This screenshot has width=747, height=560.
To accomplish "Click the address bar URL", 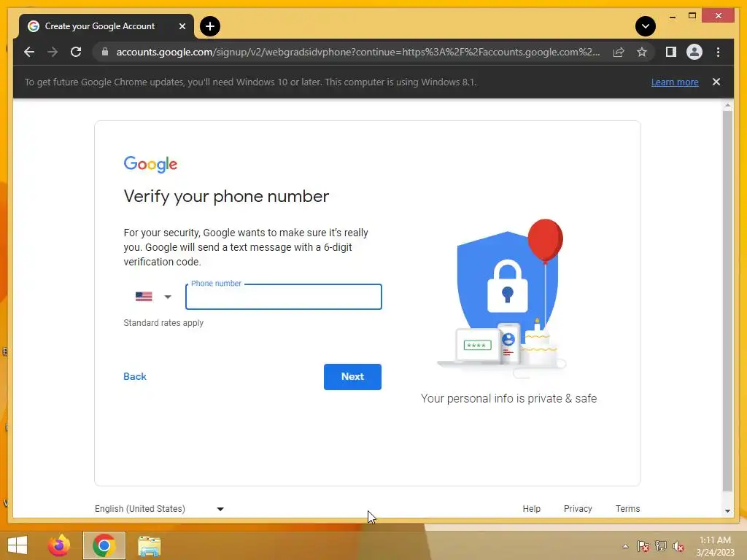I will 357,52.
